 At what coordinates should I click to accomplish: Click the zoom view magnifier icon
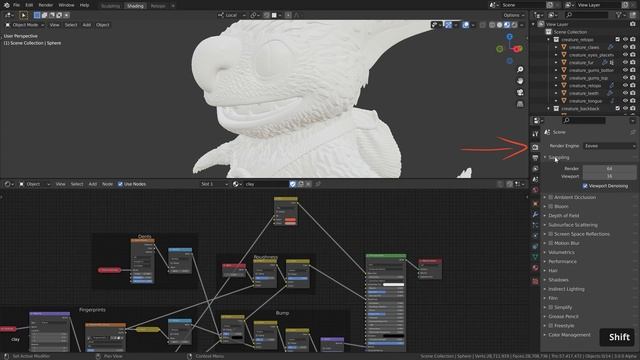(520, 70)
